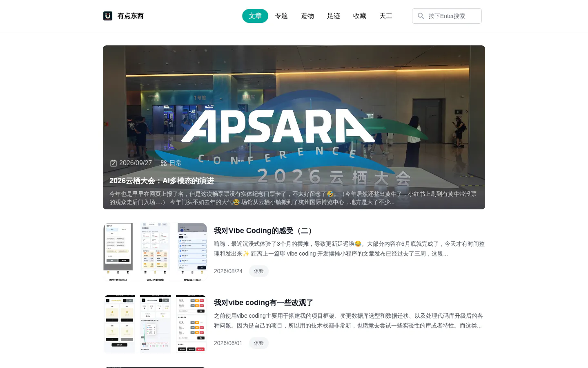
Task: Click the 体验 tag next to 2026/06/01
Action: (x=259, y=343)
